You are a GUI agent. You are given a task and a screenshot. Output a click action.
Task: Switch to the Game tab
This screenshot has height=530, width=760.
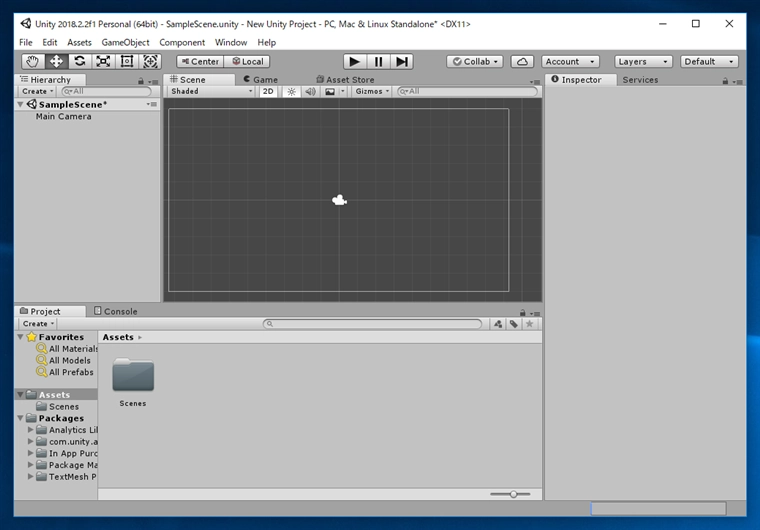(261, 80)
